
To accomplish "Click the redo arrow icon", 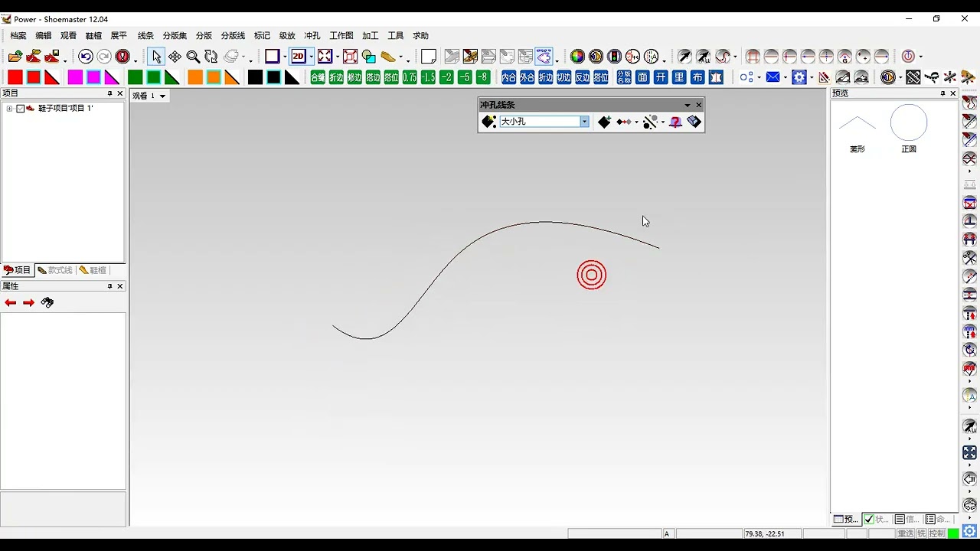I will (103, 57).
